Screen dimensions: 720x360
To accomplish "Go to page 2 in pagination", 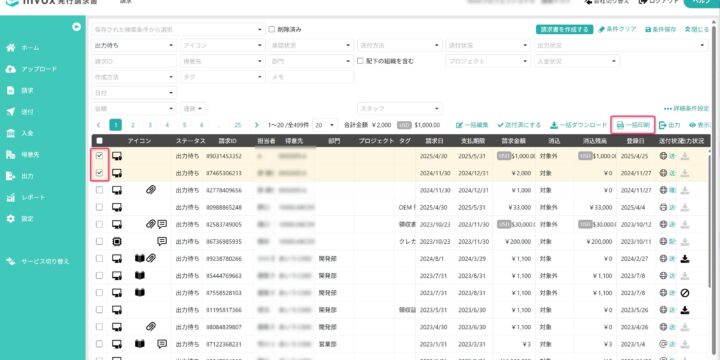I will pos(132,125).
